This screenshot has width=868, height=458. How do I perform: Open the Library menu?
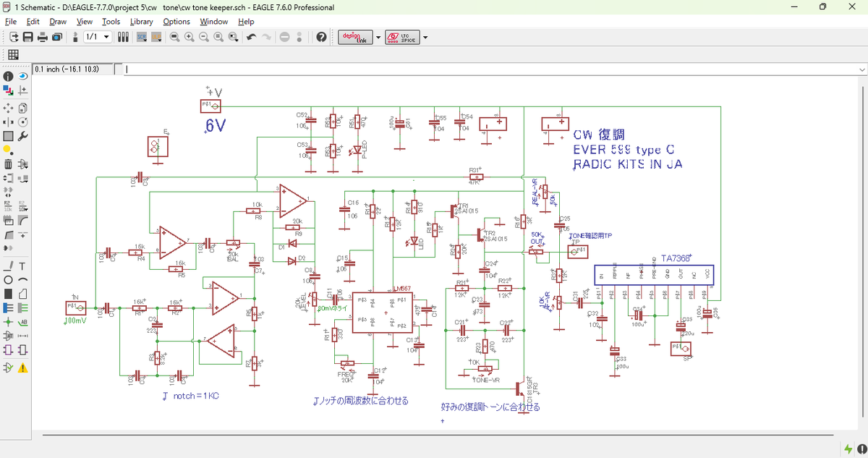(141, 22)
